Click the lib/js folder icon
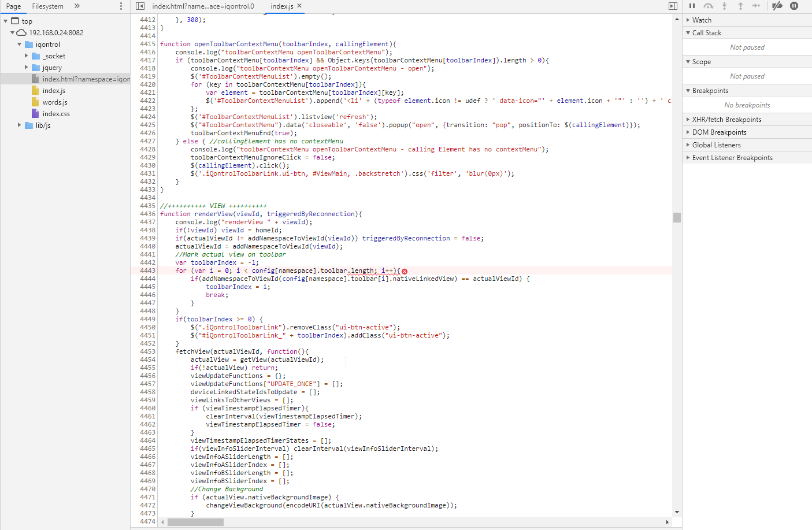The width and height of the screenshot is (812, 530). pos(29,125)
